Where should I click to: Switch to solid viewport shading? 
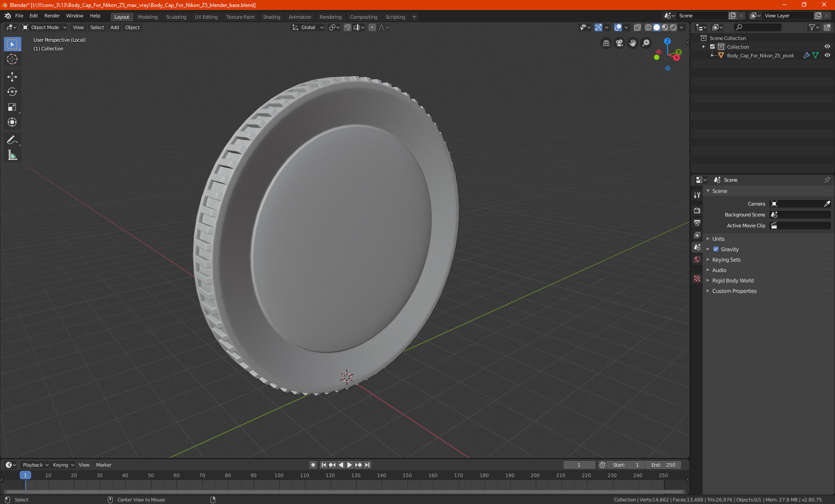pos(657,27)
